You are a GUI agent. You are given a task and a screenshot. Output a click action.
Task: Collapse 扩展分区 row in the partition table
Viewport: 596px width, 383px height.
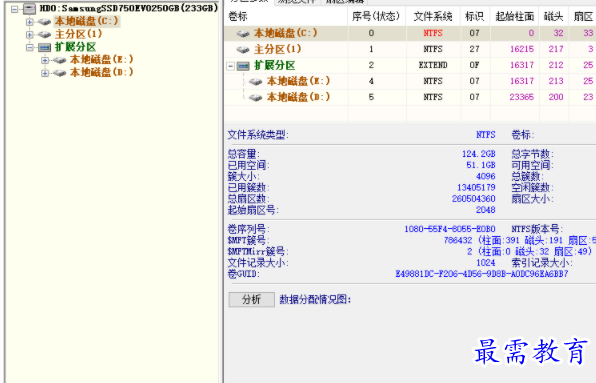(230, 66)
